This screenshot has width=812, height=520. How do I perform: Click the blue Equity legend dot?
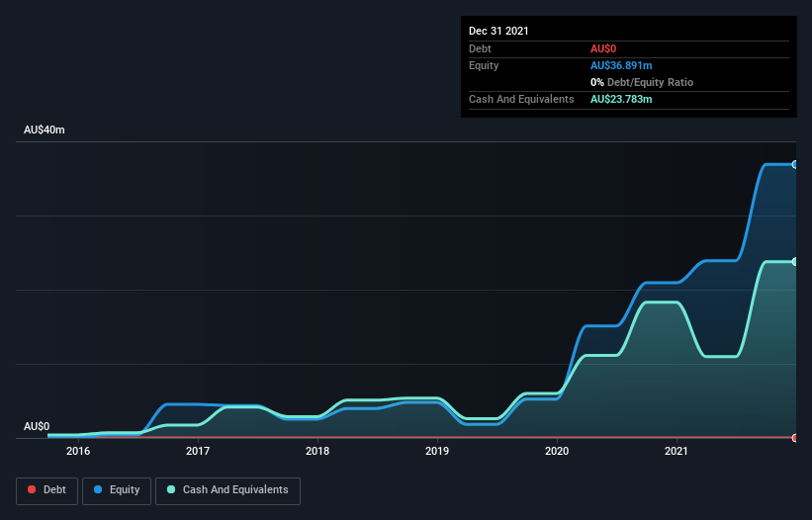click(x=98, y=489)
